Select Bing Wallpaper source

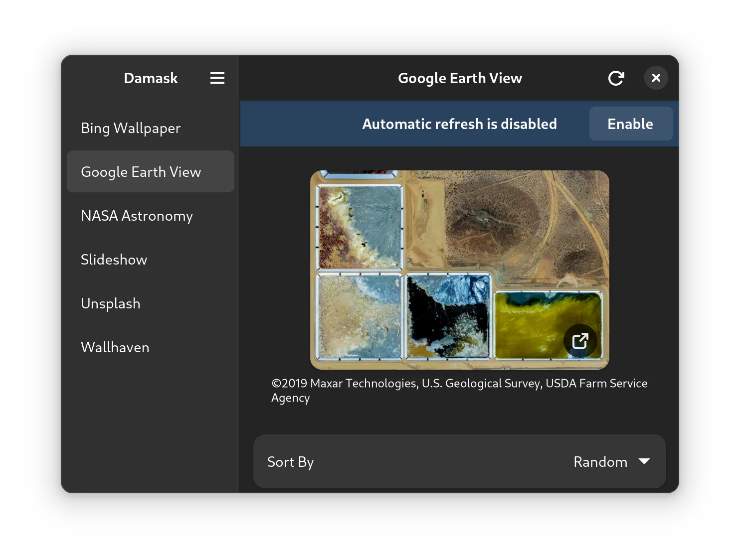pyautogui.click(x=131, y=128)
